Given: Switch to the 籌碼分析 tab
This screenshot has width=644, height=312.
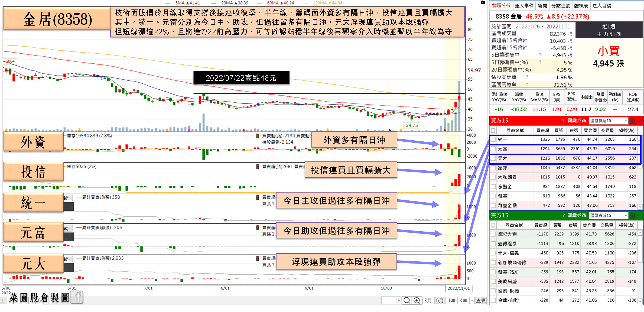Looking at the screenshot, I should pyautogui.click(x=501, y=5).
